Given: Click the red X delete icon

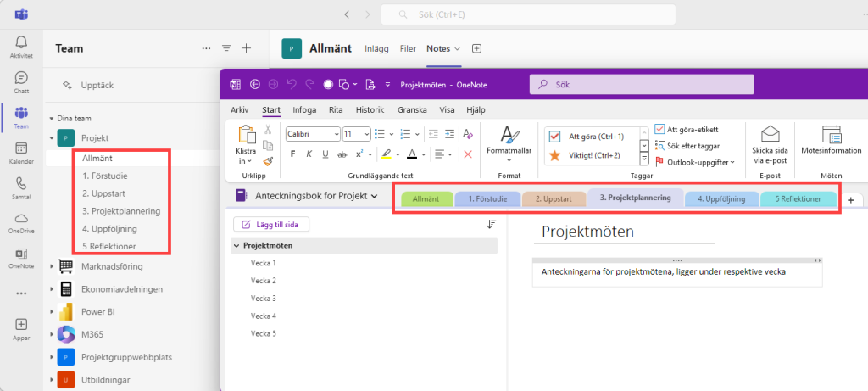Looking at the screenshot, I should 468,154.
